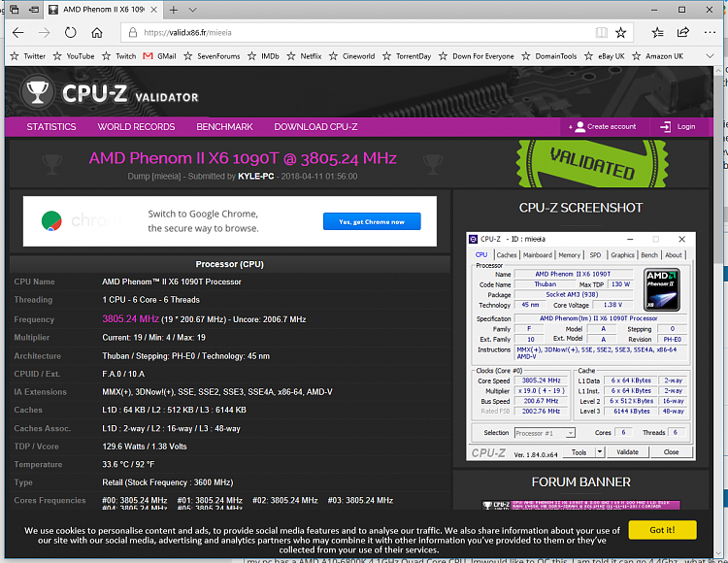Open GMail favorite bookmark
The height and width of the screenshot is (563, 728).
(160, 56)
